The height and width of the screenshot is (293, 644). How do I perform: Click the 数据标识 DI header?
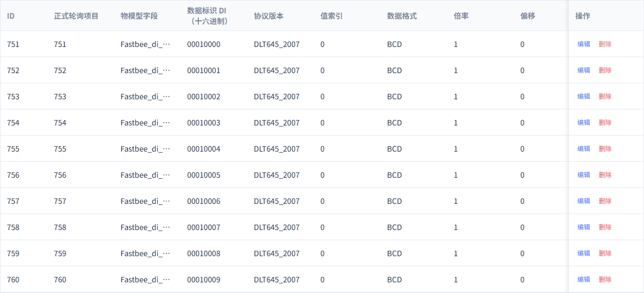point(209,16)
